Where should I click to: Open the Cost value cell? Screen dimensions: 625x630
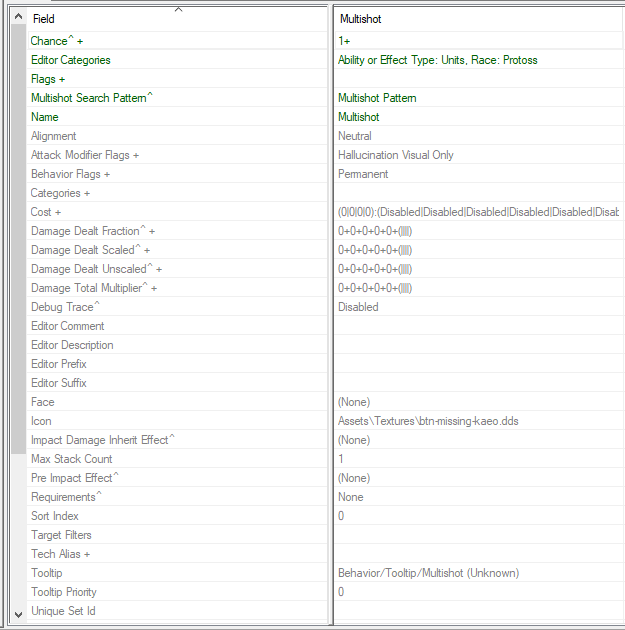click(x=477, y=212)
